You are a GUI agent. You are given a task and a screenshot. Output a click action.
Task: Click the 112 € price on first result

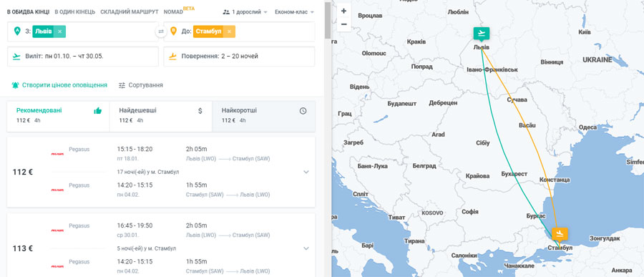pos(23,172)
